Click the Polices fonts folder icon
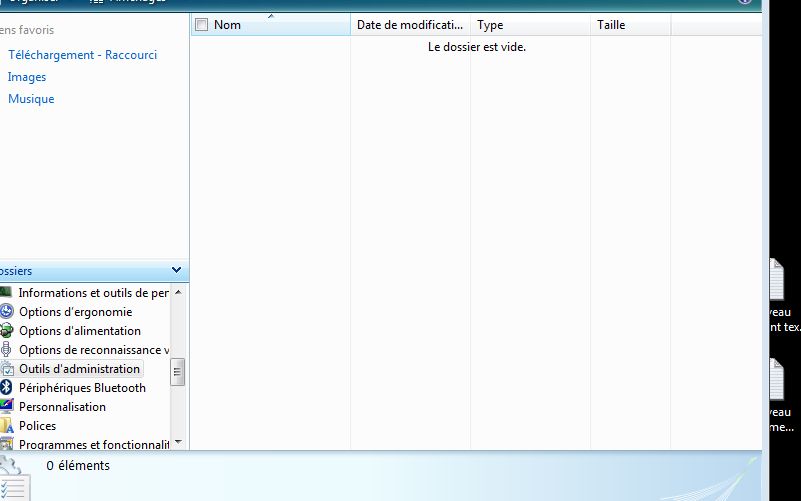 pyautogui.click(x=7, y=426)
